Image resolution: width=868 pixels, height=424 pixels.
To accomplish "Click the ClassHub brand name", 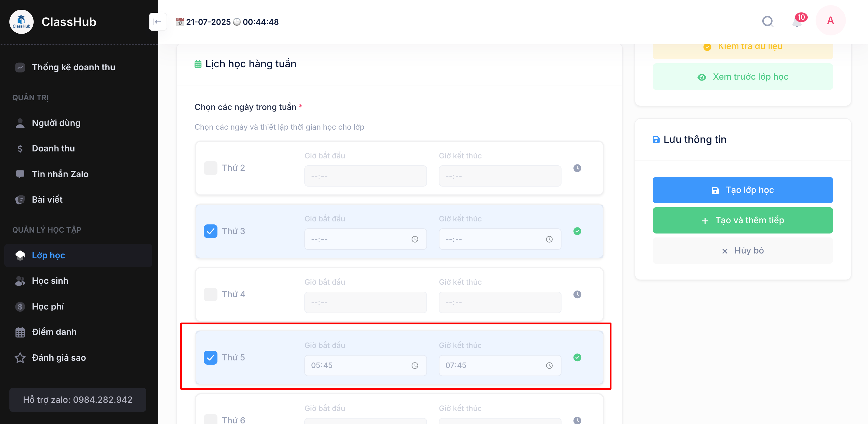I will [69, 22].
